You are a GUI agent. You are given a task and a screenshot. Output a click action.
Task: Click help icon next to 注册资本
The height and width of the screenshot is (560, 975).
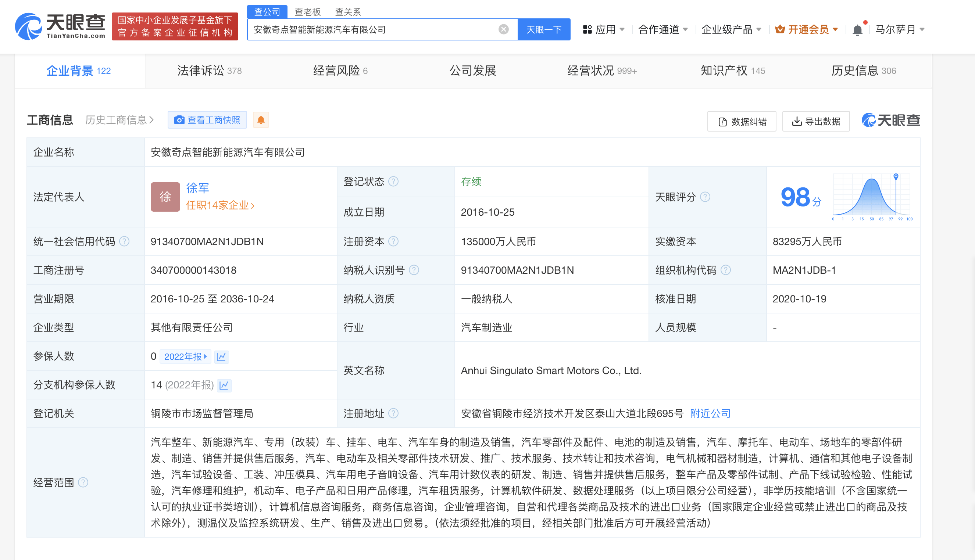click(x=393, y=241)
